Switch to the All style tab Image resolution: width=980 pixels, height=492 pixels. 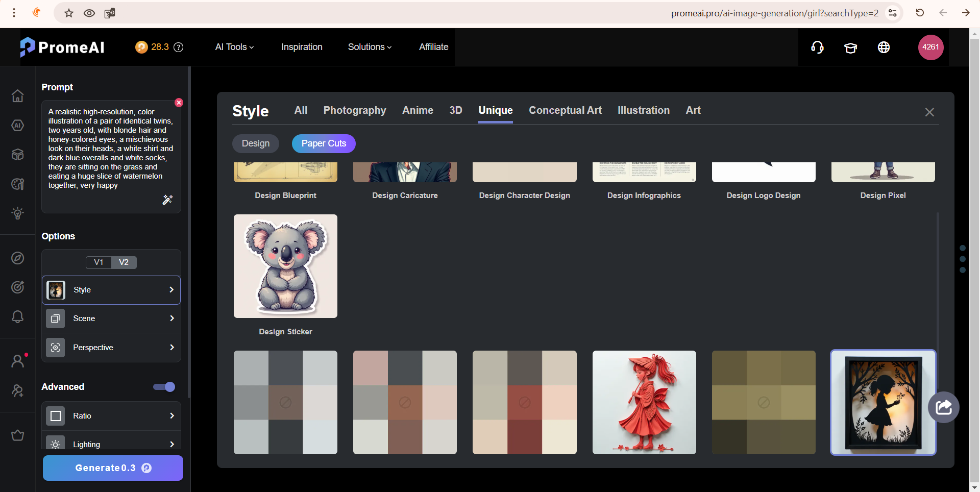[x=301, y=110]
